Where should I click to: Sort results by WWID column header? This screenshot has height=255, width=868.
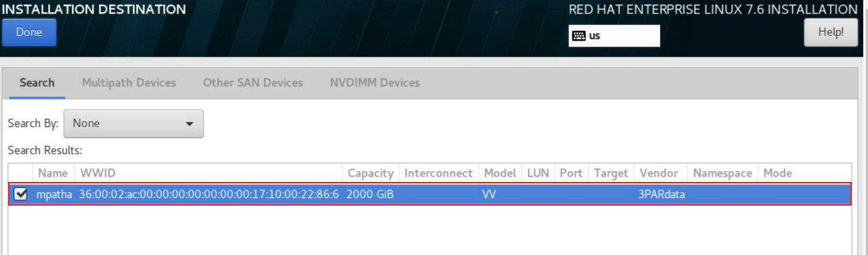[93, 173]
